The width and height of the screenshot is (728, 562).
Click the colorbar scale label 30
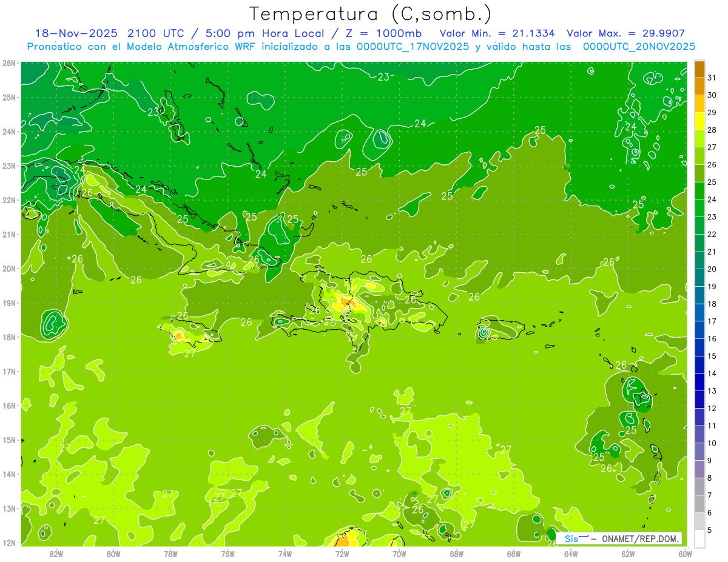[x=712, y=95]
